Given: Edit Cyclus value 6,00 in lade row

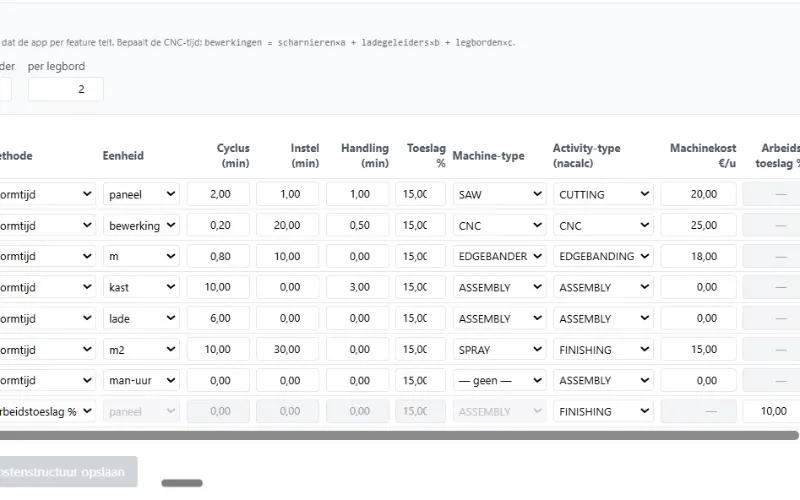Looking at the screenshot, I should [218, 318].
